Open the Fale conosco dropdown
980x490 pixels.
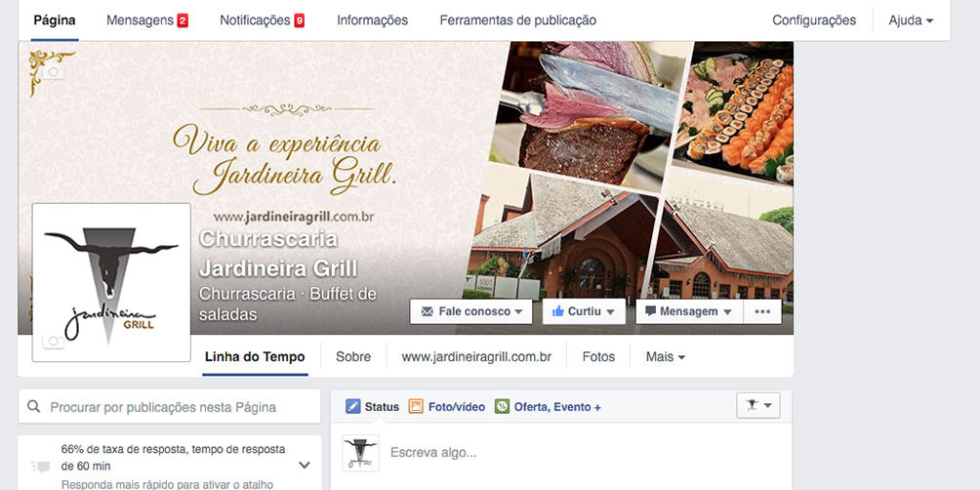click(x=471, y=311)
